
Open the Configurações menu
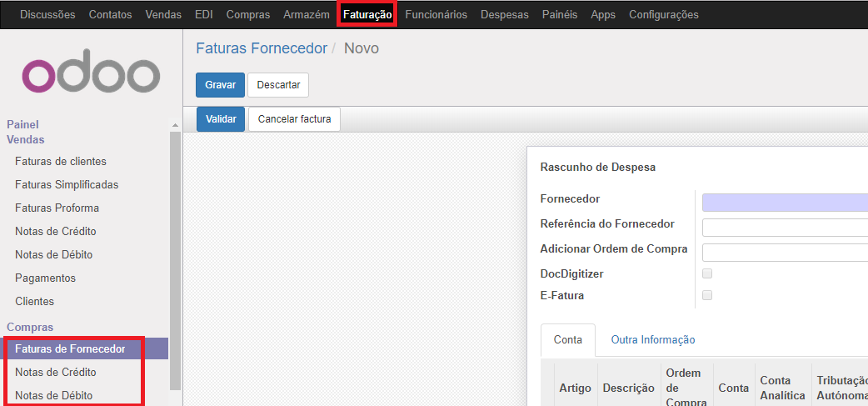pyautogui.click(x=663, y=14)
